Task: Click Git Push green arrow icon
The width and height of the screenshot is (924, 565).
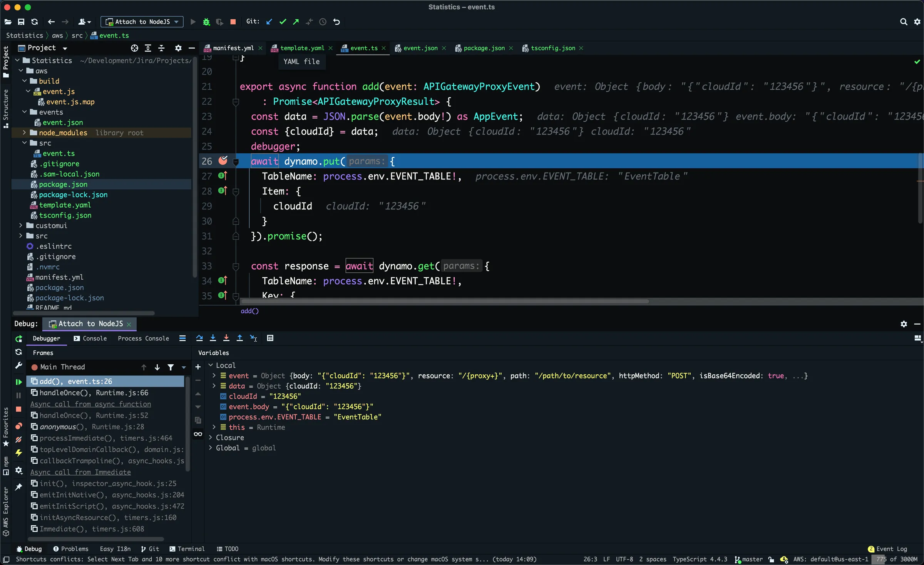Action: (x=296, y=22)
